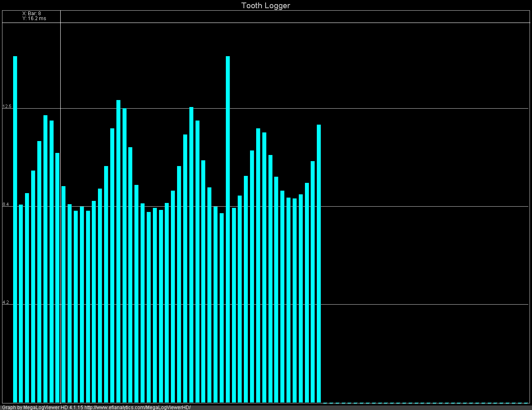Click the vertical divider line near info box
532x410 pixels.
(x=61, y=82)
